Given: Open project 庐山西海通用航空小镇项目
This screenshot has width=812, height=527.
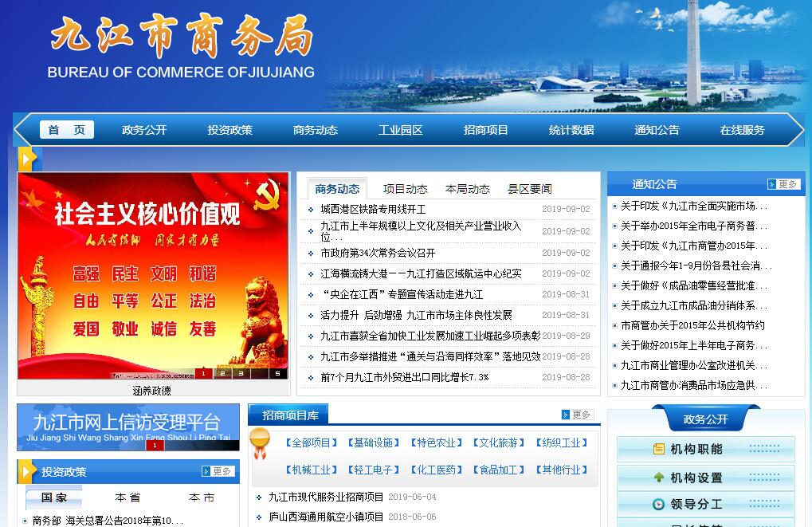Looking at the screenshot, I should click(326, 517).
